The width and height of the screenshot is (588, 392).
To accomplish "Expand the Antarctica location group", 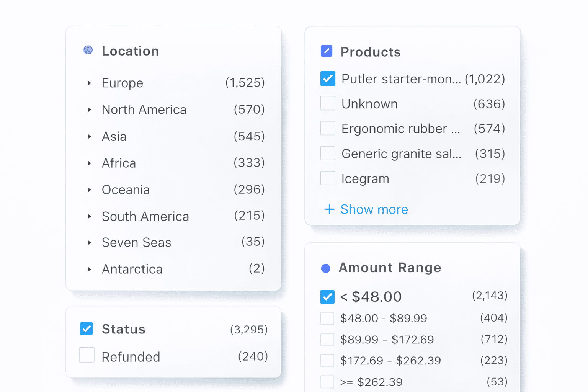I will click(x=89, y=269).
